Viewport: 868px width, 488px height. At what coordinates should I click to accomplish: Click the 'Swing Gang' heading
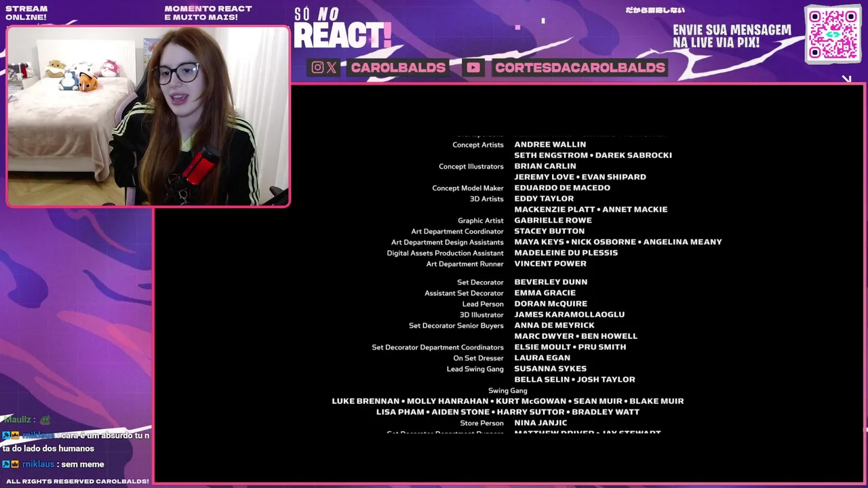[508, 391]
